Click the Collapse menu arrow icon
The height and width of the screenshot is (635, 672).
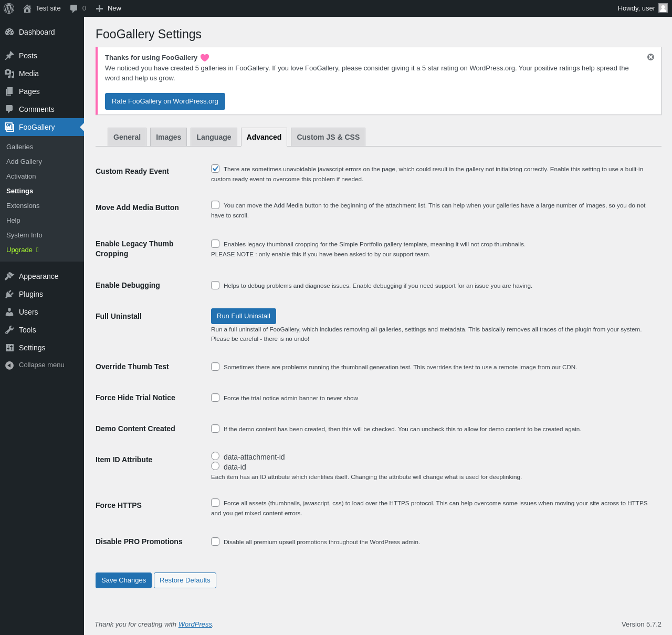(x=9, y=365)
